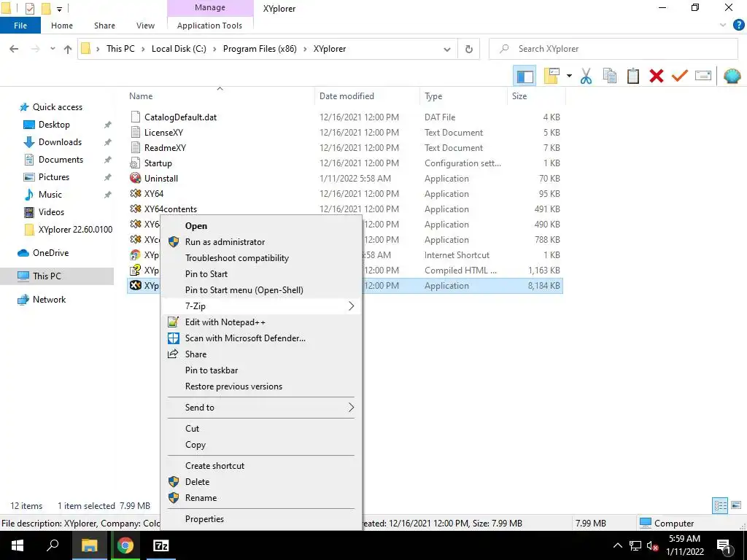Click Delete in the context menu
Screen dimensions: 747x560
coord(261,482)
